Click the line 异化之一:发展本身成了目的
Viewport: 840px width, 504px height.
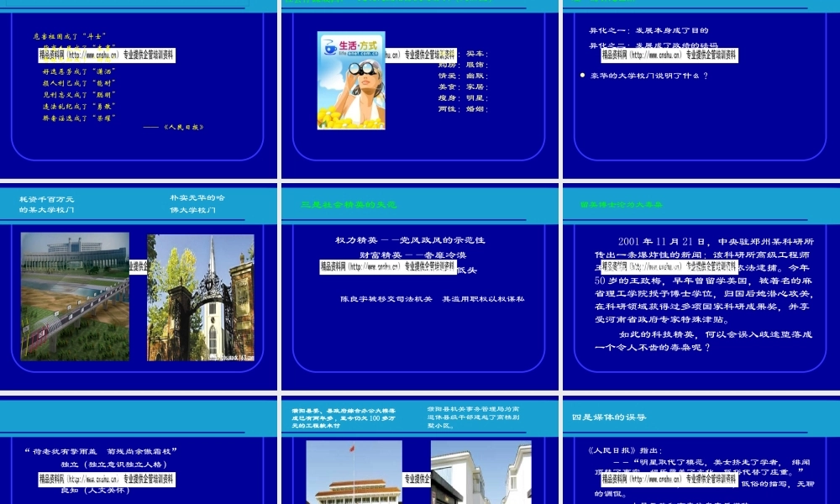(648, 30)
